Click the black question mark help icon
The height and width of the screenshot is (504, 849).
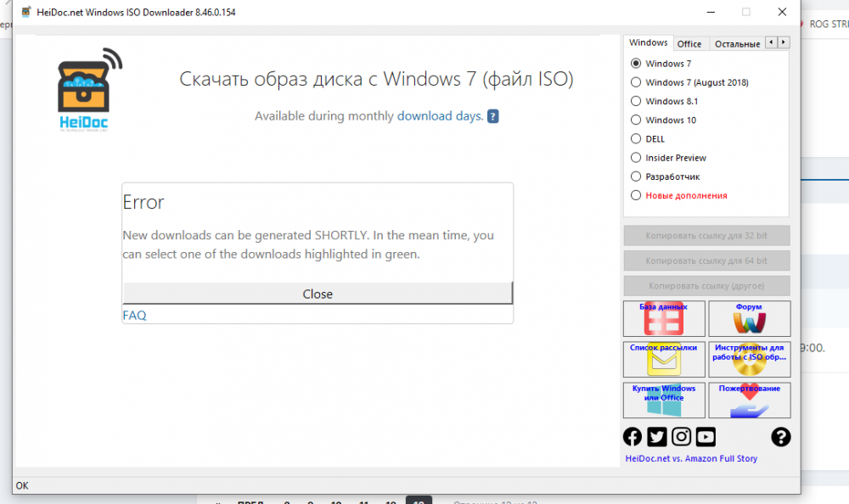pyautogui.click(x=780, y=437)
